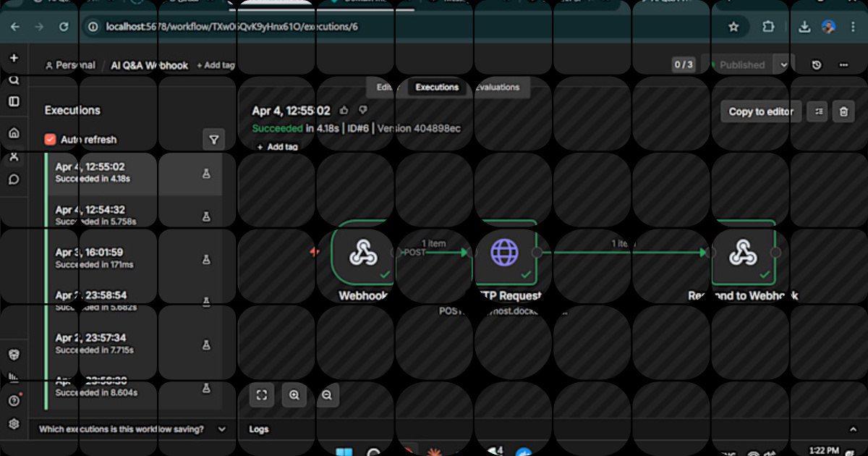Open the three-dot workflow options menu
The width and height of the screenshot is (868, 456).
pyautogui.click(x=843, y=65)
